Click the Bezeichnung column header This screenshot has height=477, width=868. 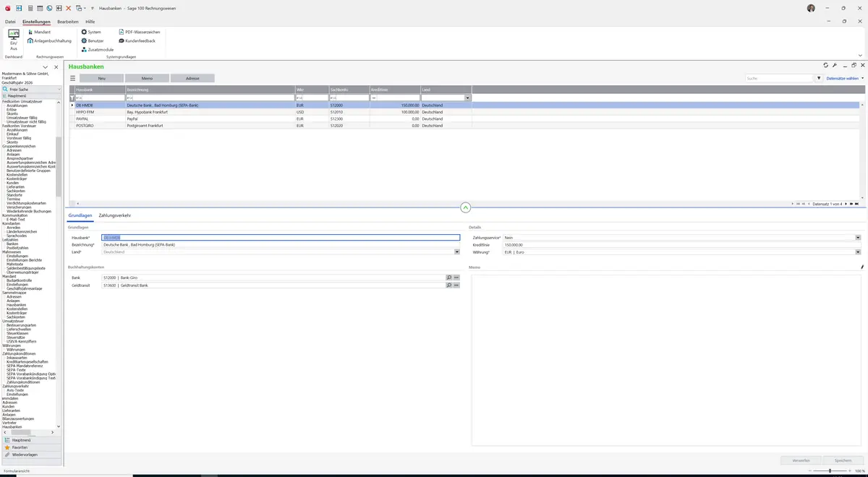tap(210, 90)
